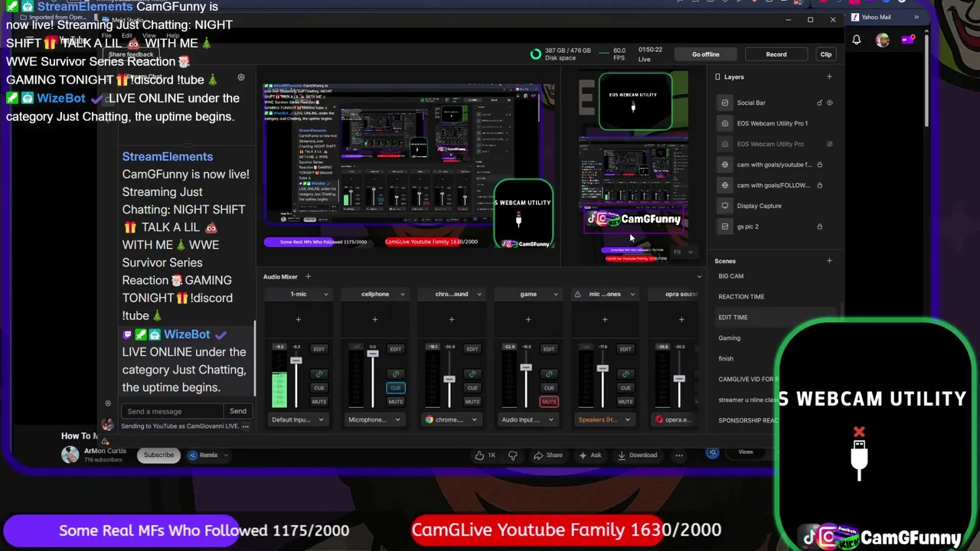Mute the 1-mic audio channel
The width and height of the screenshot is (980, 551).
coord(319,401)
